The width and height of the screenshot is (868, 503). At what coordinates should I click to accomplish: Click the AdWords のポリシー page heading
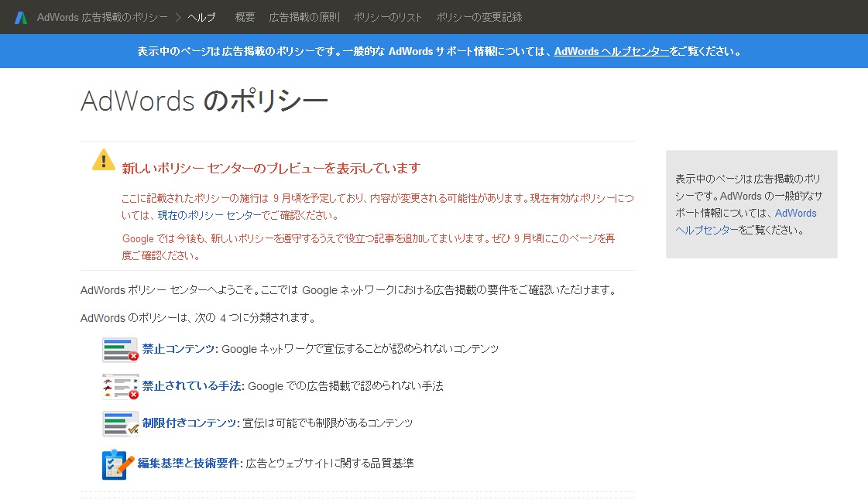click(204, 101)
